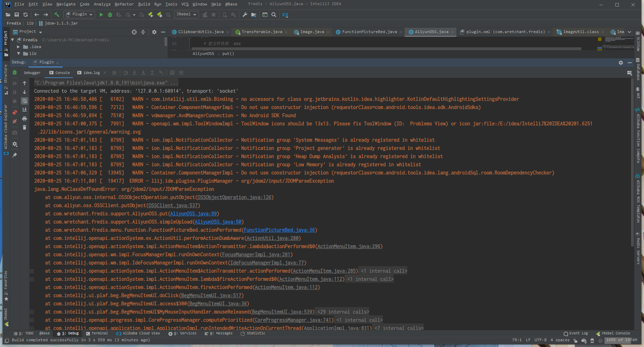Image resolution: width=644 pixels, height=347 pixels.
Task: Close the idea.log tab
Action: [x=105, y=73]
